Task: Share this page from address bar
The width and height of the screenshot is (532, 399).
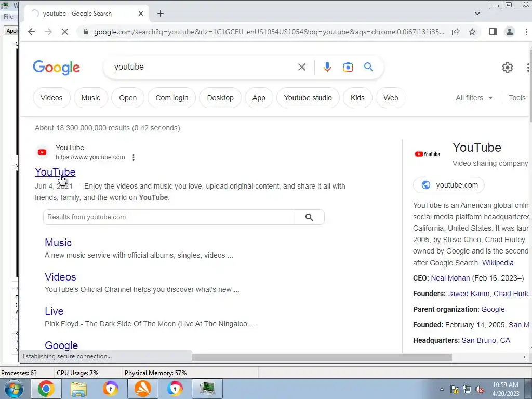Action: click(456, 32)
